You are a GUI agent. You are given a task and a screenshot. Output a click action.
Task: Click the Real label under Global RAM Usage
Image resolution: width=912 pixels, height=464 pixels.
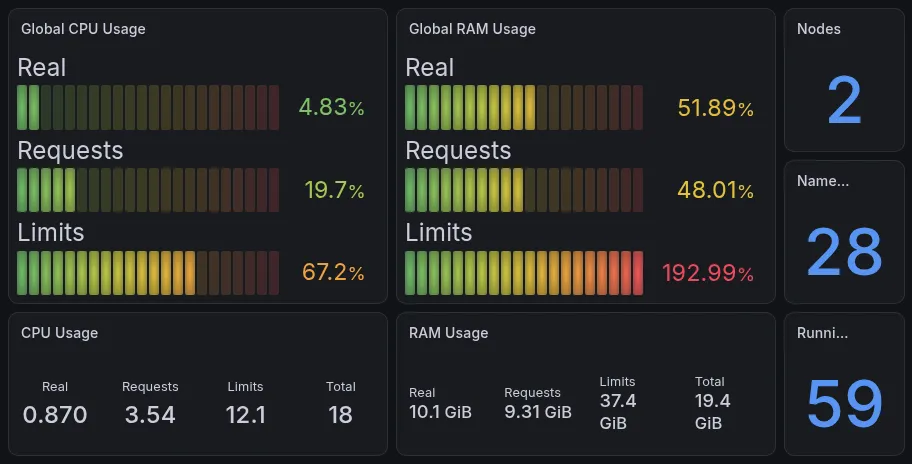tap(430, 67)
